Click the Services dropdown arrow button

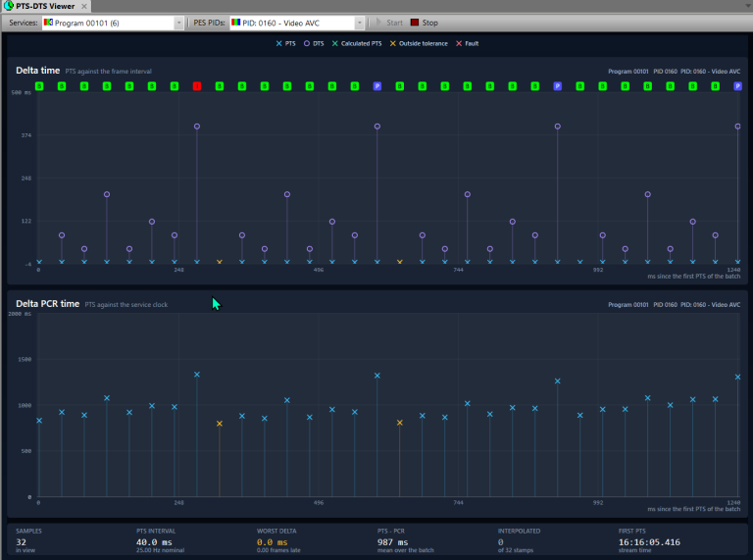(x=178, y=23)
